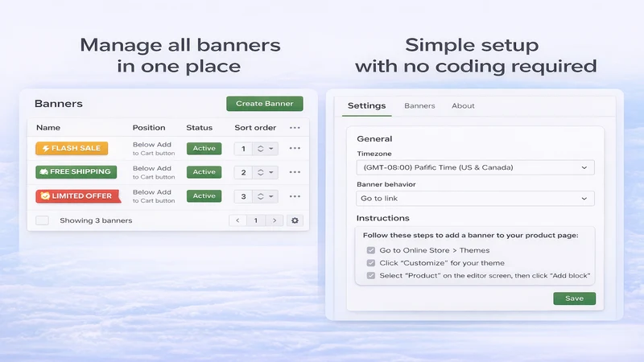The width and height of the screenshot is (644, 362).
Task: Click FREE SHIPPING position text Below Add to Cart
Action: (154, 172)
